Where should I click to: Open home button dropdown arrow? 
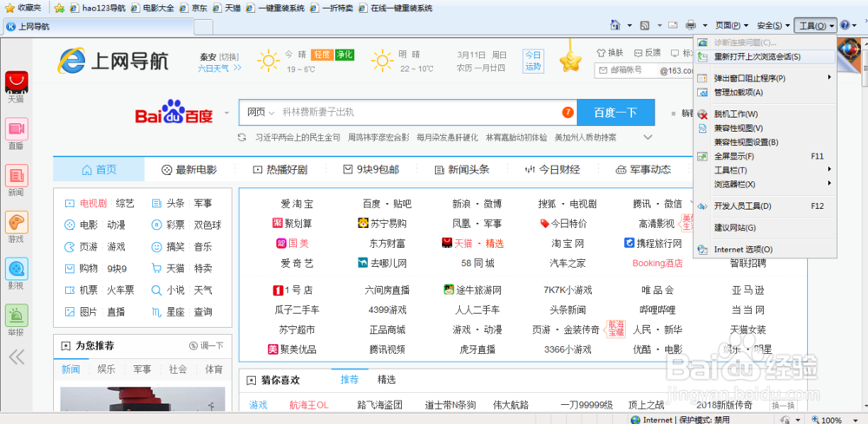[629, 25]
